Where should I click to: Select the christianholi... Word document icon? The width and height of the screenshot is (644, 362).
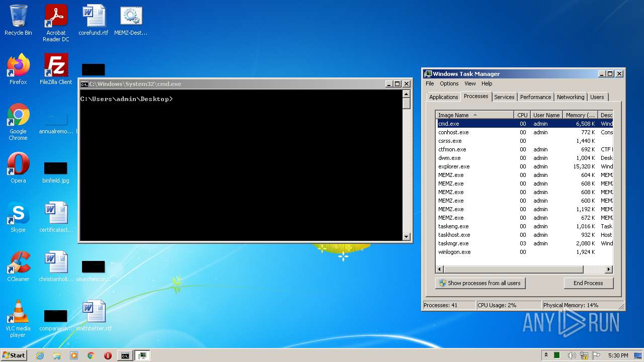[56, 266]
